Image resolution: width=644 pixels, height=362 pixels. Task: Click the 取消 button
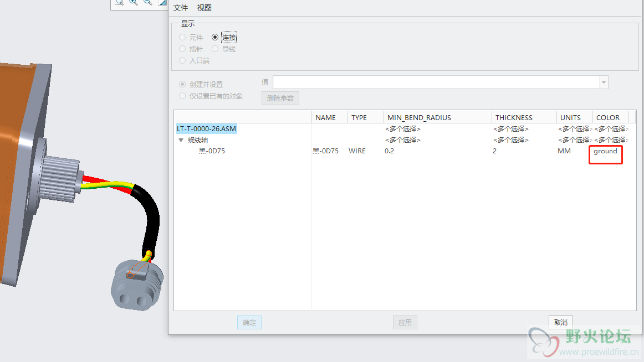coord(561,323)
